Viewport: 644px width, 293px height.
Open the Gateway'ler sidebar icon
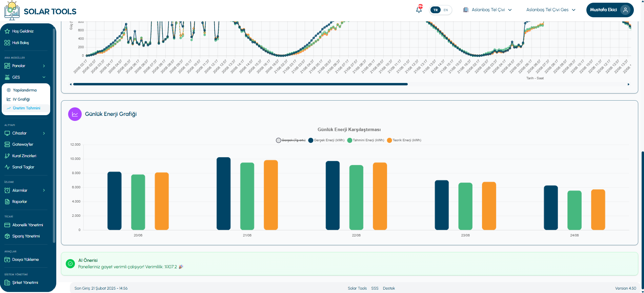click(7, 144)
